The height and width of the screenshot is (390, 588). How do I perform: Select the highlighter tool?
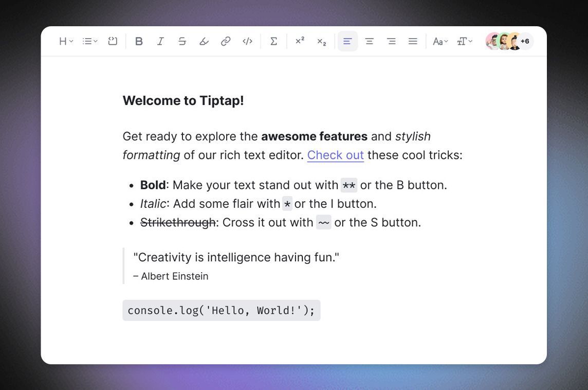pyautogui.click(x=204, y=41)
